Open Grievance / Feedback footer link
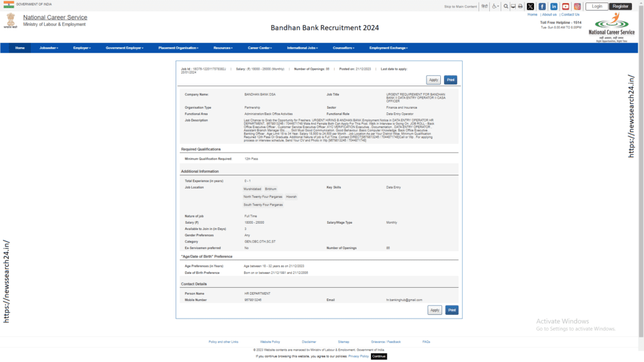 coord(386,342)
